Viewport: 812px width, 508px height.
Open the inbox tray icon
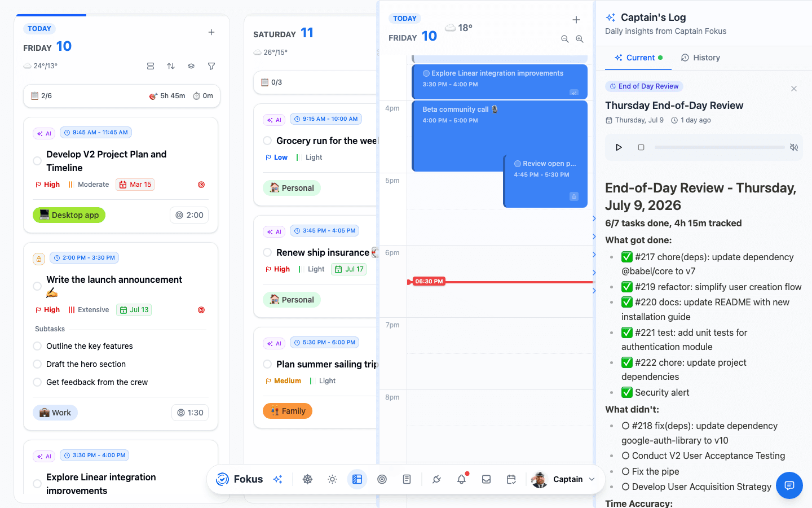[486, 479]
